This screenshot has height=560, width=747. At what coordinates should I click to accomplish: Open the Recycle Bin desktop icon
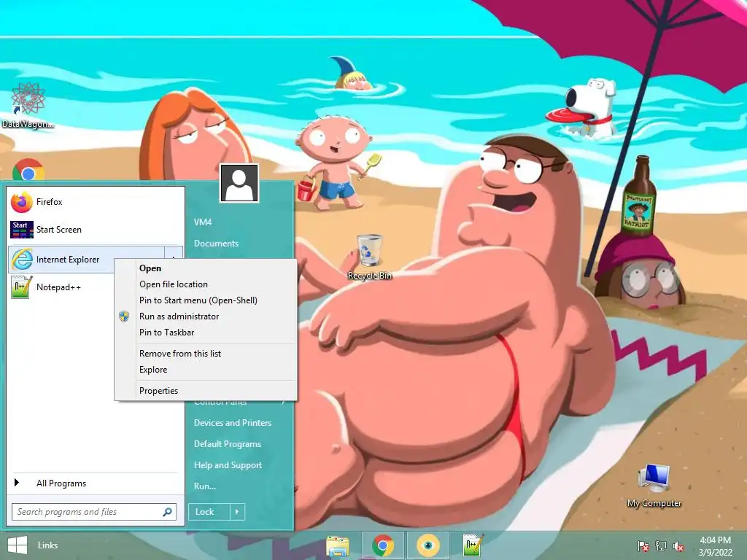tap(370, 257)
